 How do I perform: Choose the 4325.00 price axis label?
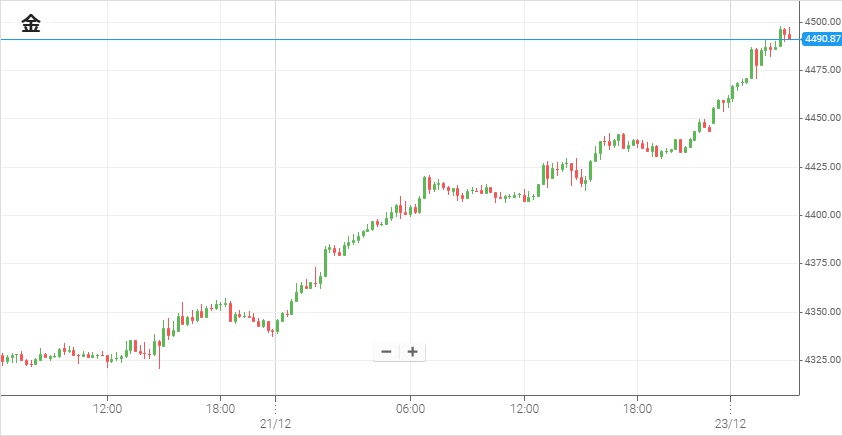[x=822, y=360]
